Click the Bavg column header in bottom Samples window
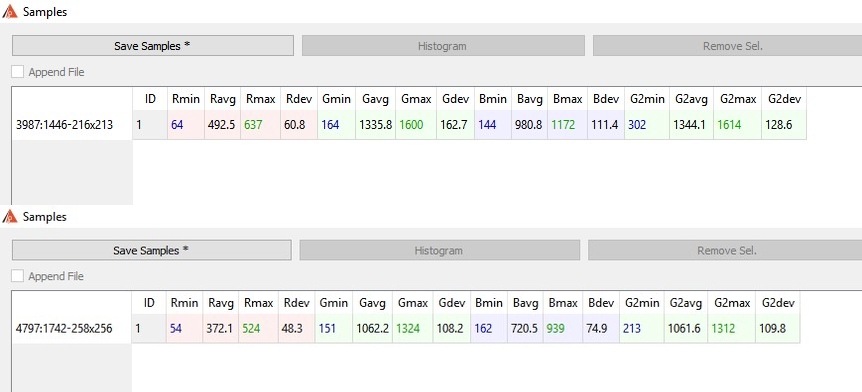Image resolution: width=862 pixels, height=392 pixels. 525,303
